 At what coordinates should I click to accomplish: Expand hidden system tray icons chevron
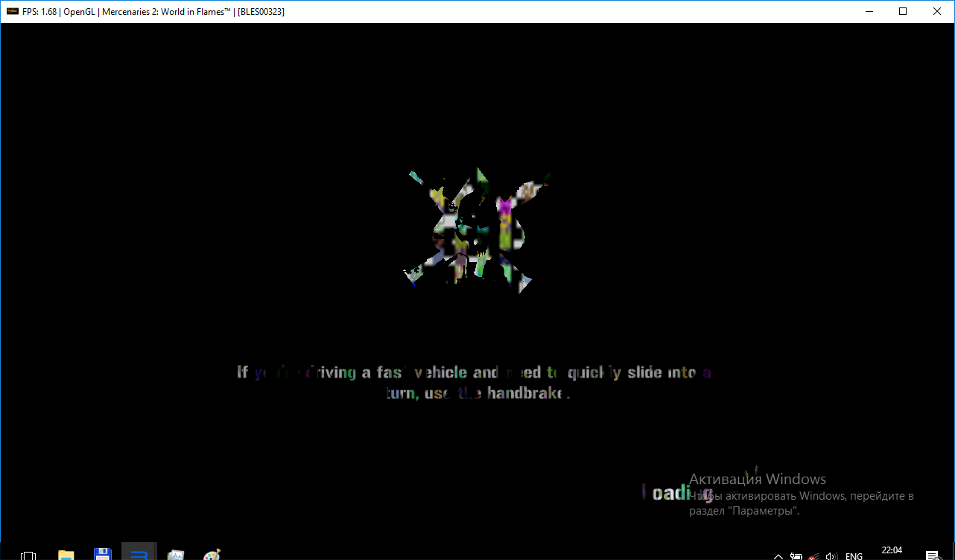coord(778,556)
